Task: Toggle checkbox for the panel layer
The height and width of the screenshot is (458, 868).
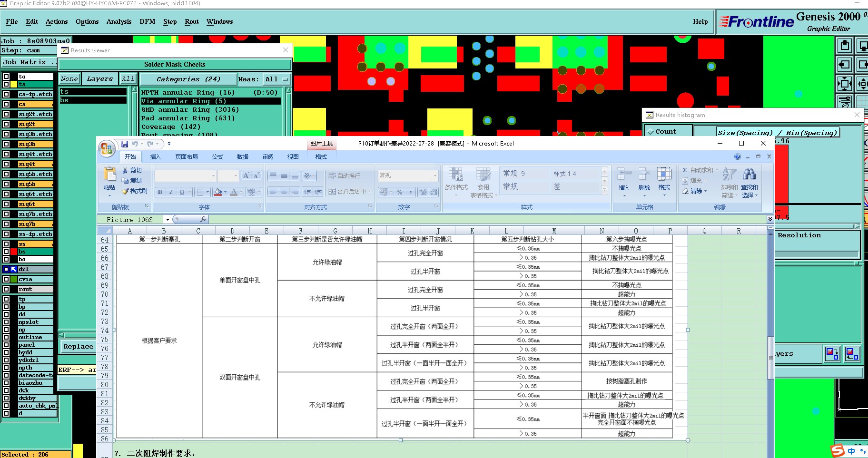Action: (x=6, y=345)
